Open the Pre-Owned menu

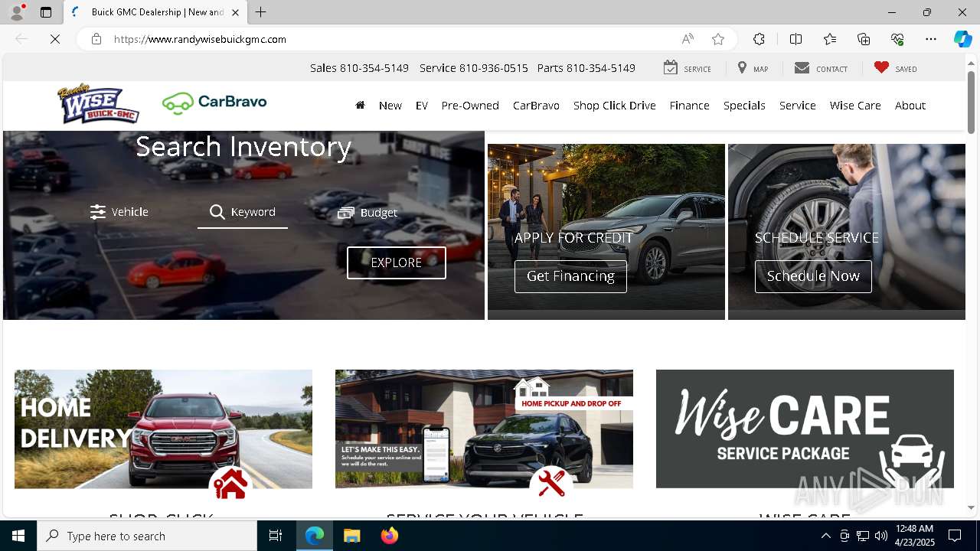point(470,106)
